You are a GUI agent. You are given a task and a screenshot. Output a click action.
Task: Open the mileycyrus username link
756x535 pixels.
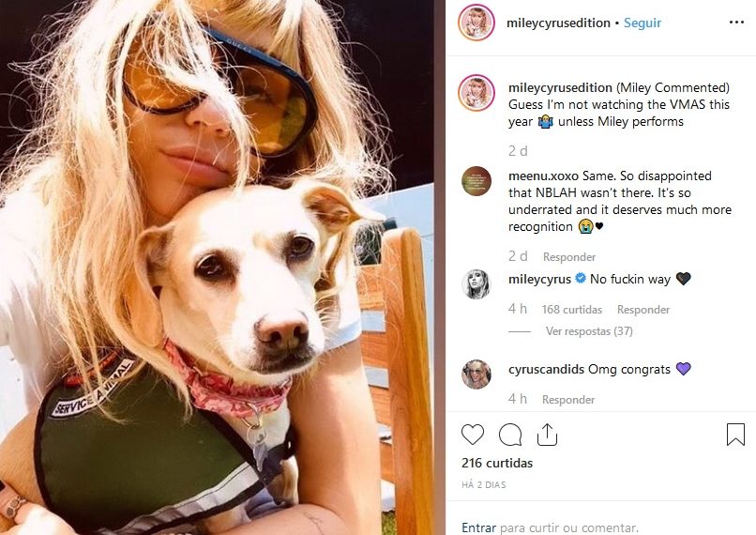point(539,279)
